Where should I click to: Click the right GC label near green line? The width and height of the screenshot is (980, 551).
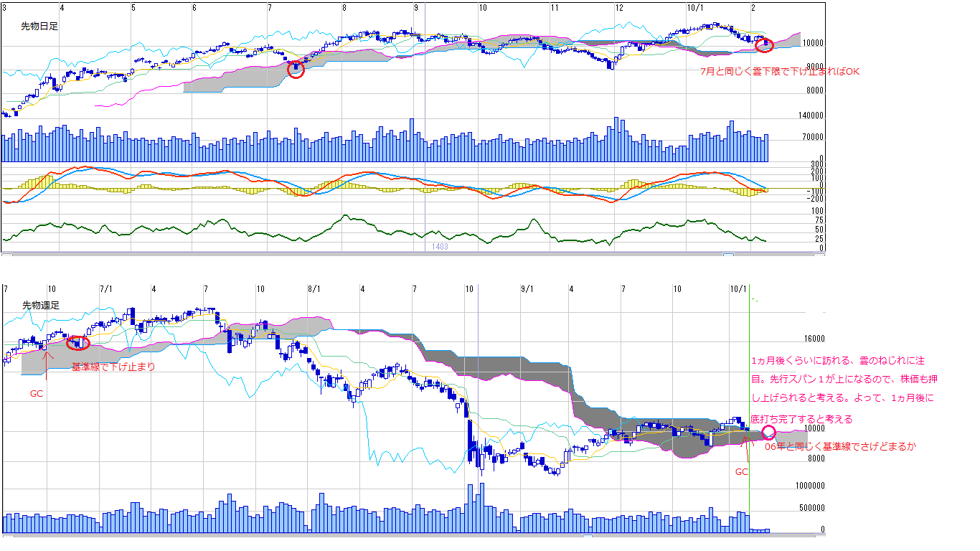pos(742,472)
